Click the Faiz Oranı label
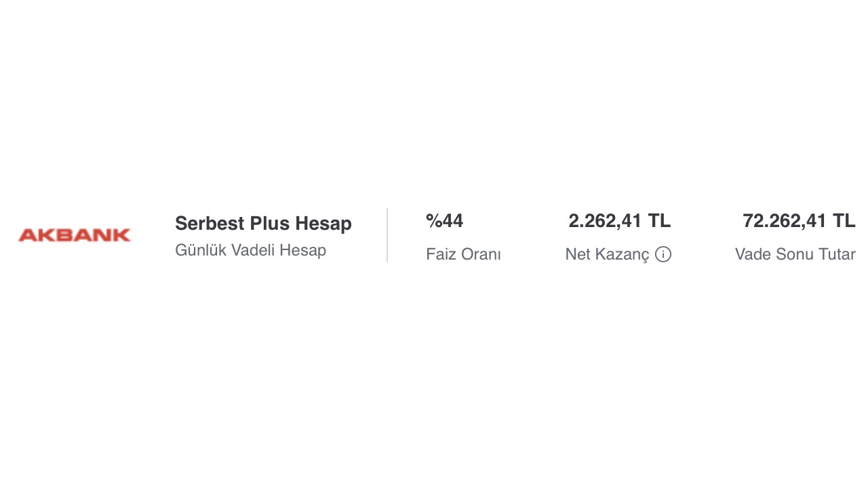The image size is (868, 488). pos(463,254)
